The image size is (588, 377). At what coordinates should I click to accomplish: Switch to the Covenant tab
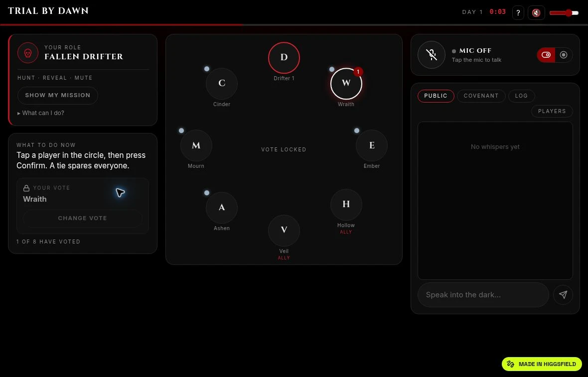tap(481, 96)
